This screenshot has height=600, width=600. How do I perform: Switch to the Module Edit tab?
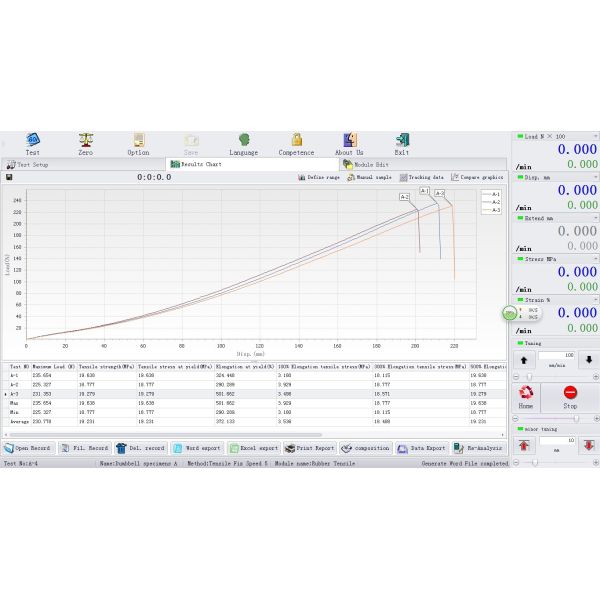(x=363, y=164)
